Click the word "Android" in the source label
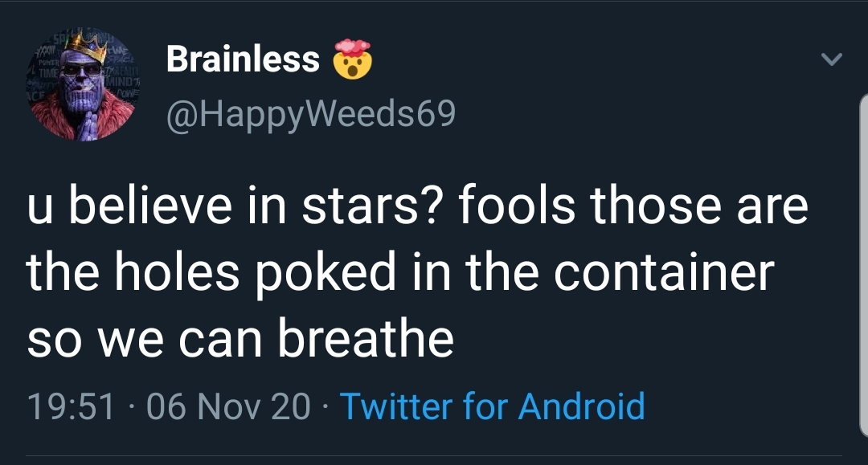868x465 pixels. pos(582,406)
